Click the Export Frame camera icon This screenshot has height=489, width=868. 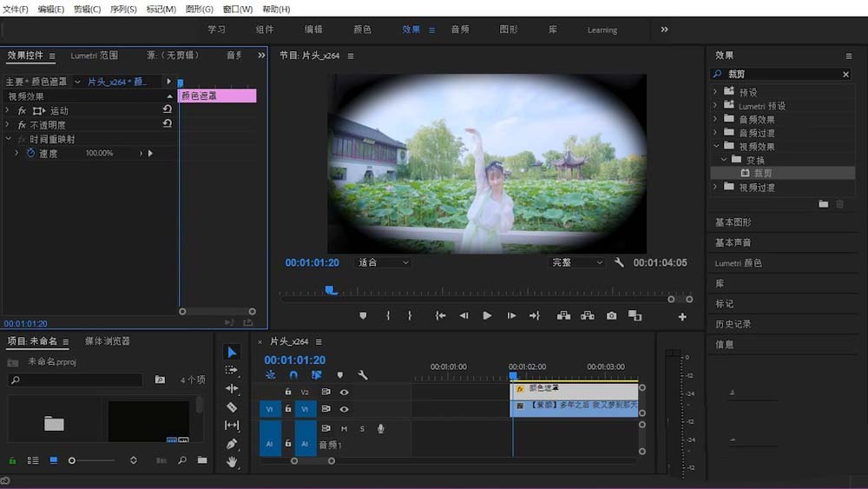(611, 315)
